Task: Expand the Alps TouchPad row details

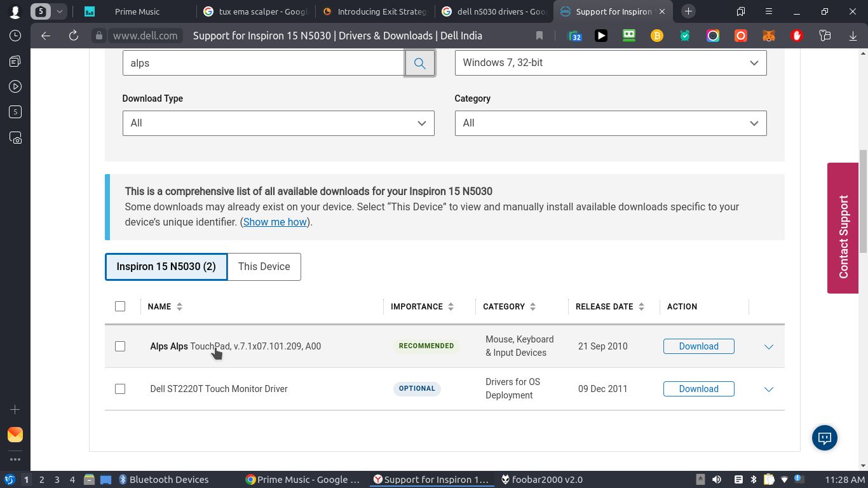Action: click(769, 347)
